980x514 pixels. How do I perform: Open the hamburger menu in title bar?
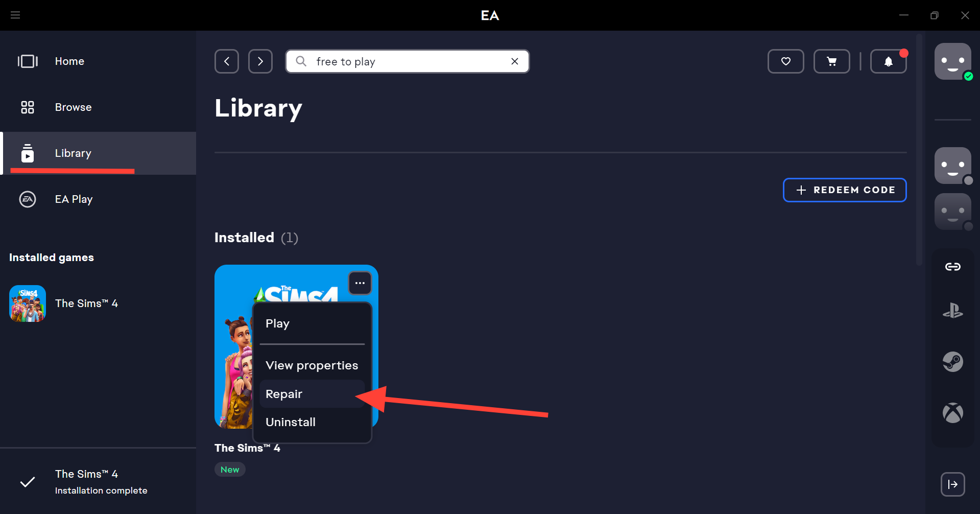(x=15, y=15)
